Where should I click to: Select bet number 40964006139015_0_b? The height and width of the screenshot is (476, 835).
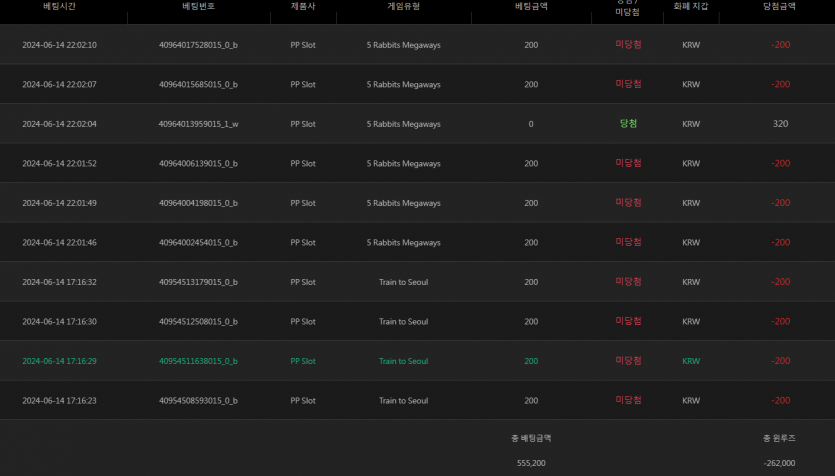tap(198, 164)
